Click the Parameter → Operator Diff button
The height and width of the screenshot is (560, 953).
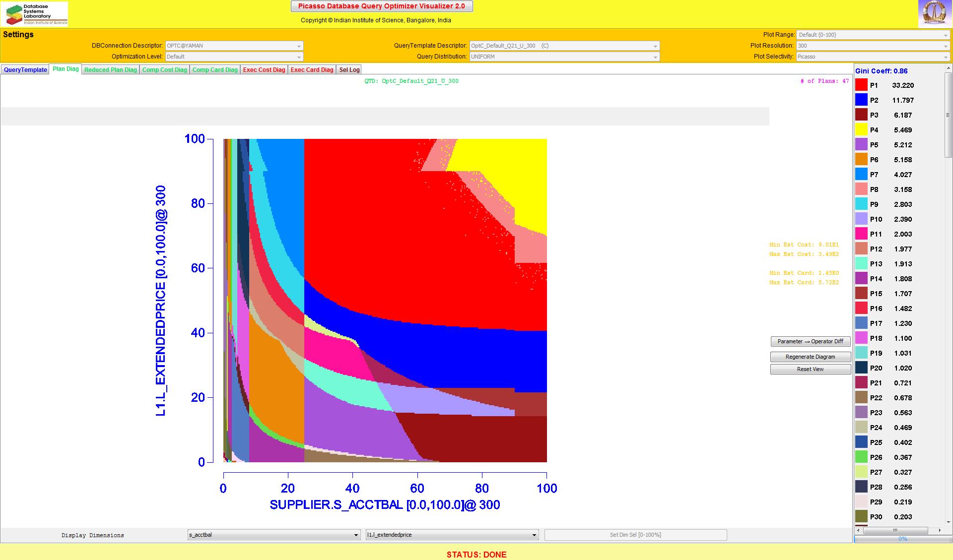coord(810,341)
